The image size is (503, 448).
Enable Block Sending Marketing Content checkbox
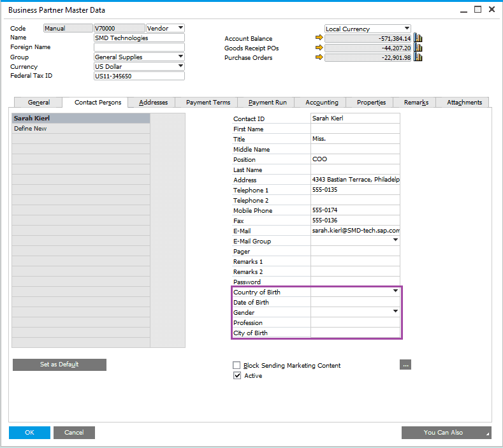click(x=237, y=366)
